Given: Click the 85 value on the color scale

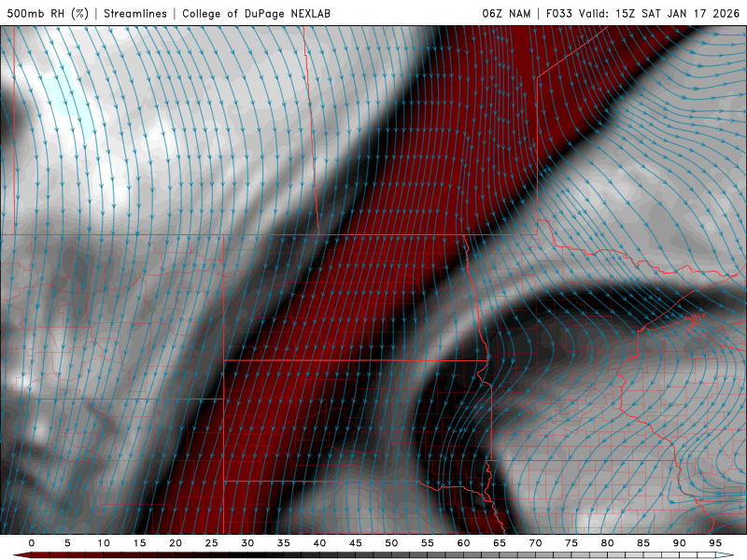Looking at the screenshot, I should 643,543.
